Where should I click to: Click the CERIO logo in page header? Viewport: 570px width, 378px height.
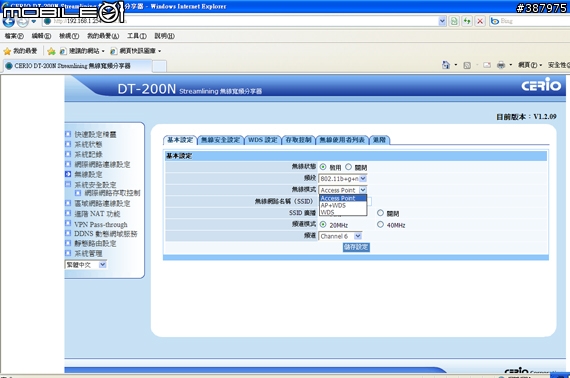pos(541,85)
